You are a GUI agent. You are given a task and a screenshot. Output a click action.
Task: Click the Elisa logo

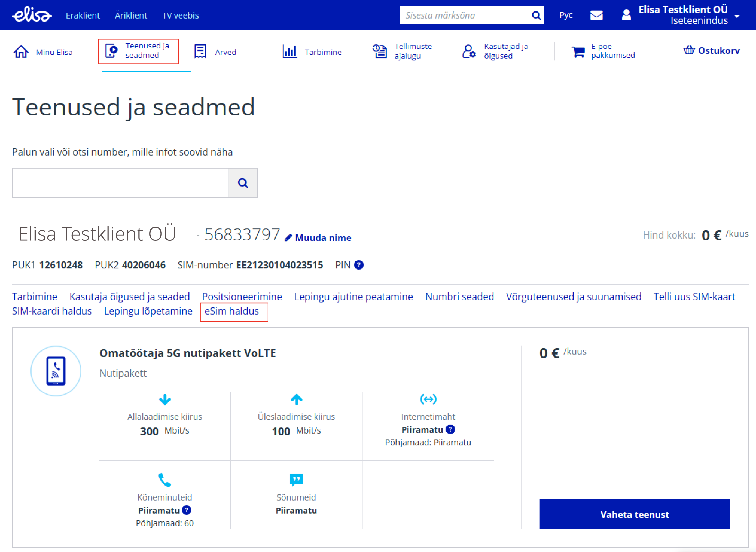click(32, 15)
